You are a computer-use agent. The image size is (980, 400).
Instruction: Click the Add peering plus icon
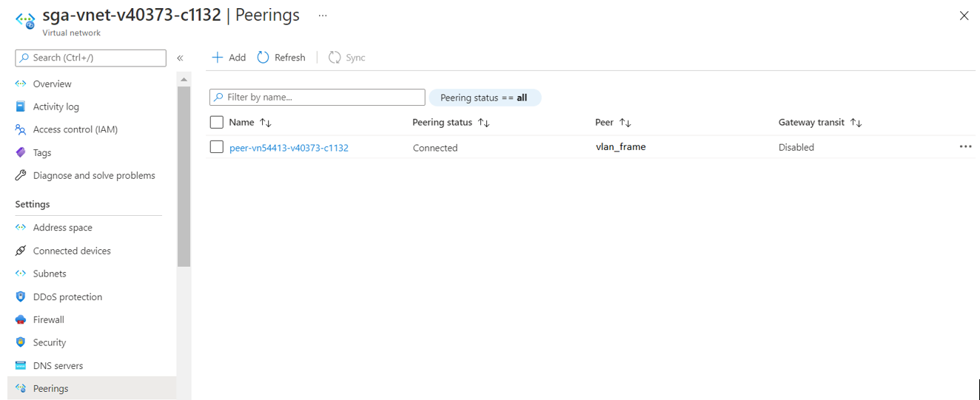[x=218, y=58]
